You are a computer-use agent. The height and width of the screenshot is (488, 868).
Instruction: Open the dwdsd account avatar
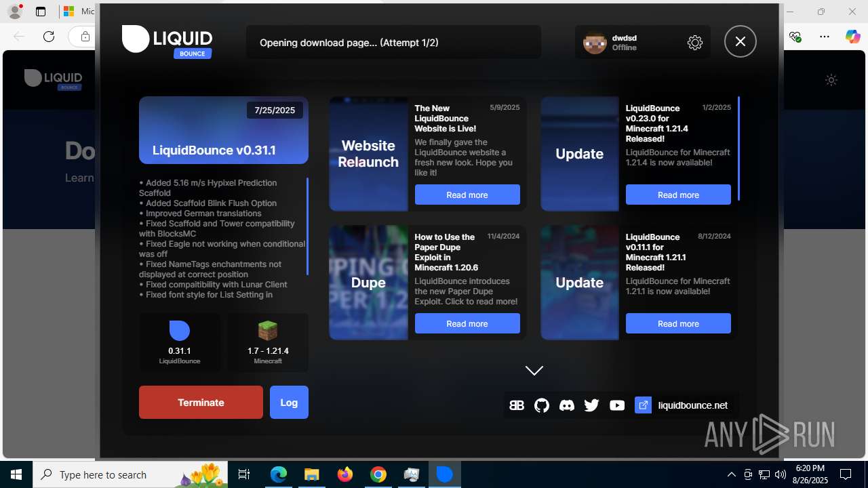tap(595, 43)
